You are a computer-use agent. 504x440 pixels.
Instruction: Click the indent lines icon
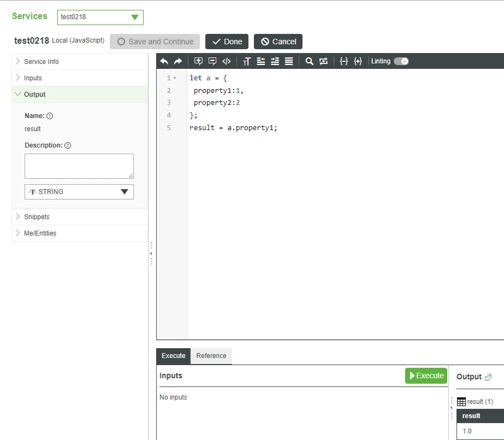(275, 61)
